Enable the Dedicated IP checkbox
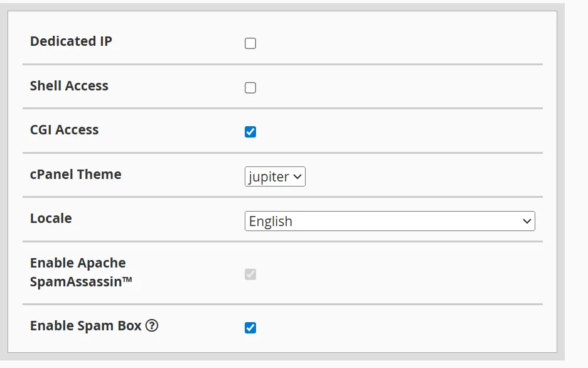Viewport: 588px width, 368px height. tap(250, 43)
